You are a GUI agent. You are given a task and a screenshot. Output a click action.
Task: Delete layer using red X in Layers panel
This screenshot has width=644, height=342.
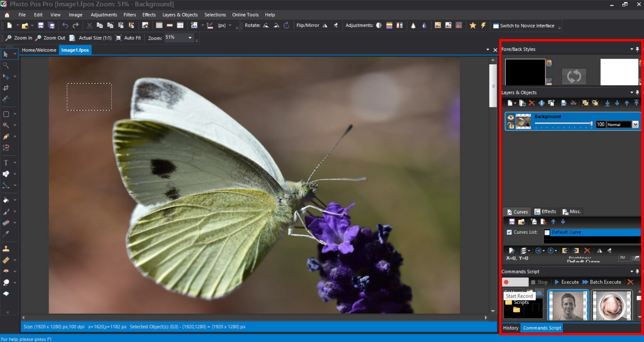click(x=531, y=103)
